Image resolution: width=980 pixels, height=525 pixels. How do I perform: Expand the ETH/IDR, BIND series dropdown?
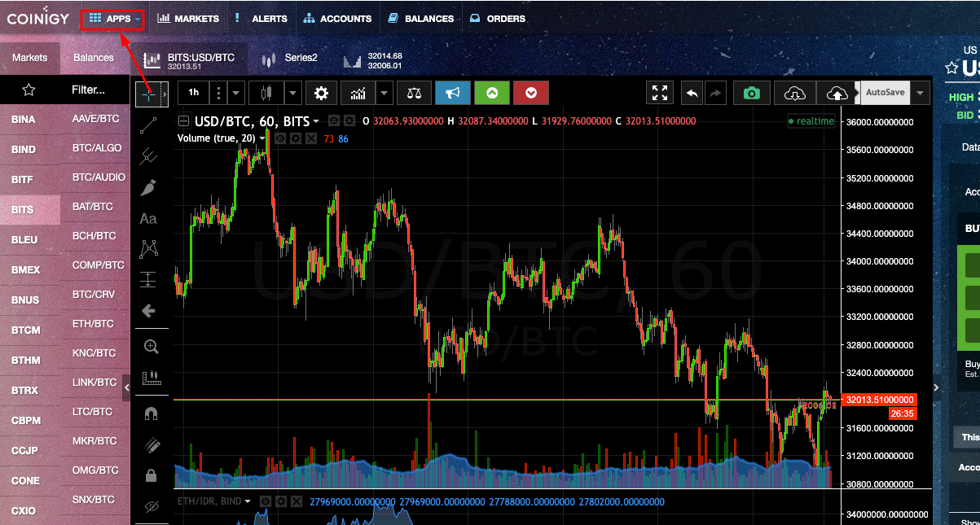[248, 501]
